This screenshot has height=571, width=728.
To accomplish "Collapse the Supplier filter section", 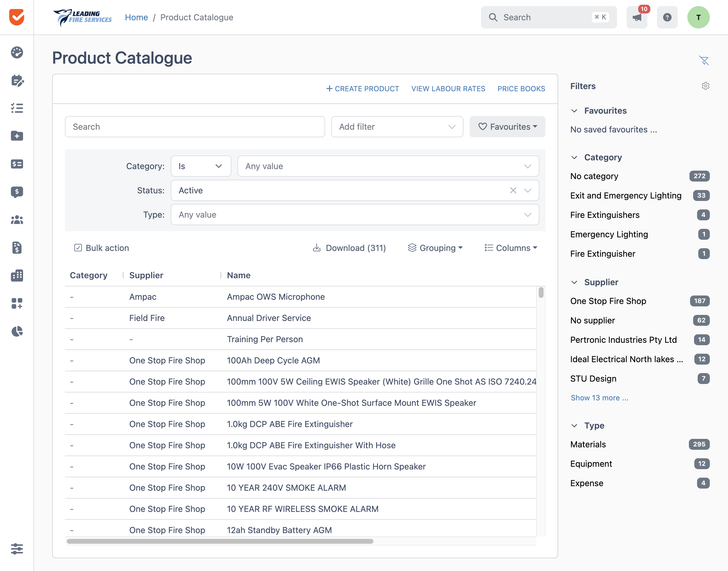I will pyautogui.click(x=574, y=282).
